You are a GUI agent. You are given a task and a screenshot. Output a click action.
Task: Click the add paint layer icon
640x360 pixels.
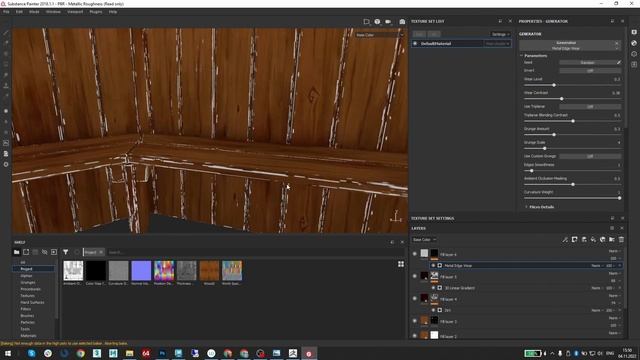pos(584,240)
